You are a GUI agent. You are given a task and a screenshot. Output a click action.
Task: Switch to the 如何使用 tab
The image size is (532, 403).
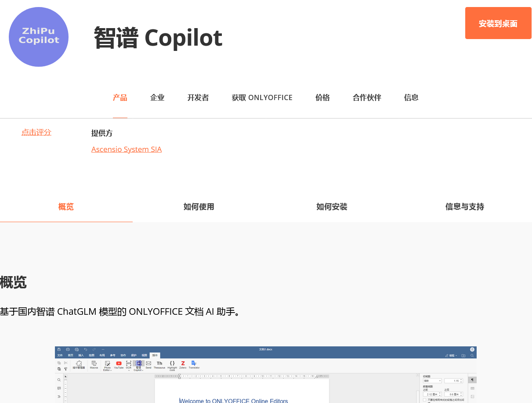point(199,207)
